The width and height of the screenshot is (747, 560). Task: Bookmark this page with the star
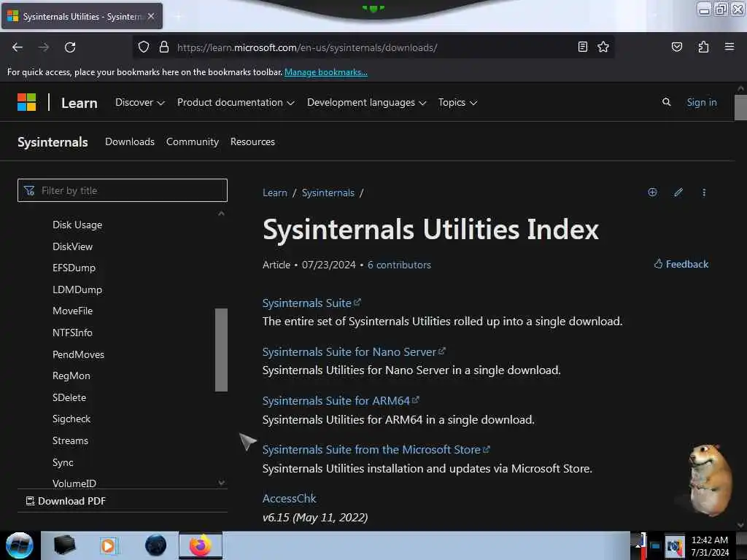pyautogui.click(x=603, y=47)
